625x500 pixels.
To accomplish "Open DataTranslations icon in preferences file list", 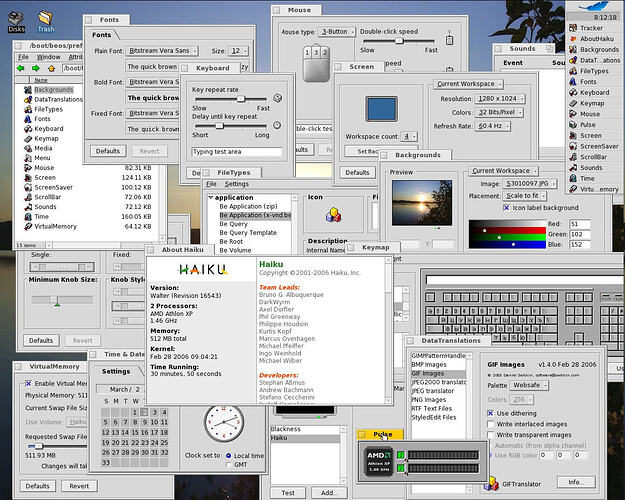I will coord(28,99).
